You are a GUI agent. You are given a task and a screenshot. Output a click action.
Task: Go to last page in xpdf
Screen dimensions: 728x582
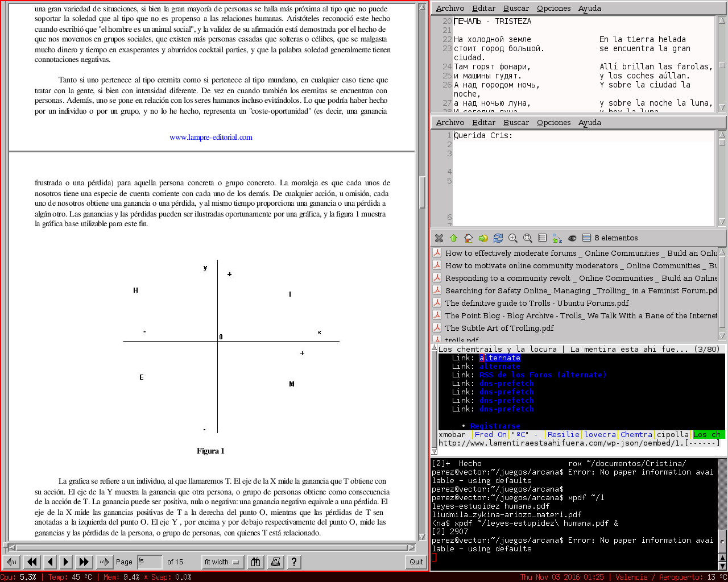[104, 562]
